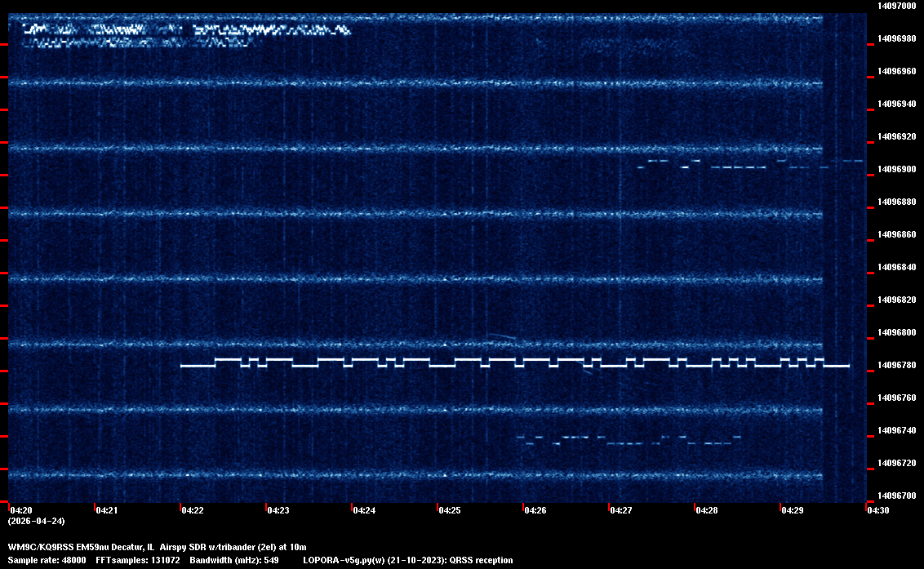Screen dimensions: 924x569
Task: Click the 14096900 frequency label
Action: tap(896, 169)
